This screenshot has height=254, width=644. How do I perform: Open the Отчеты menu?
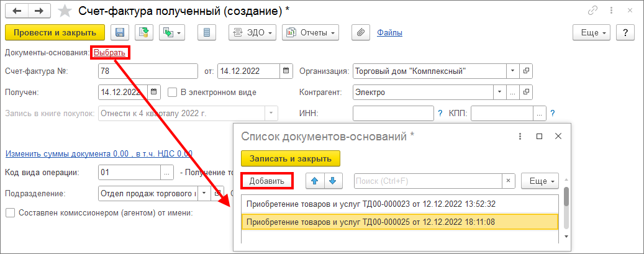[311, 32]
